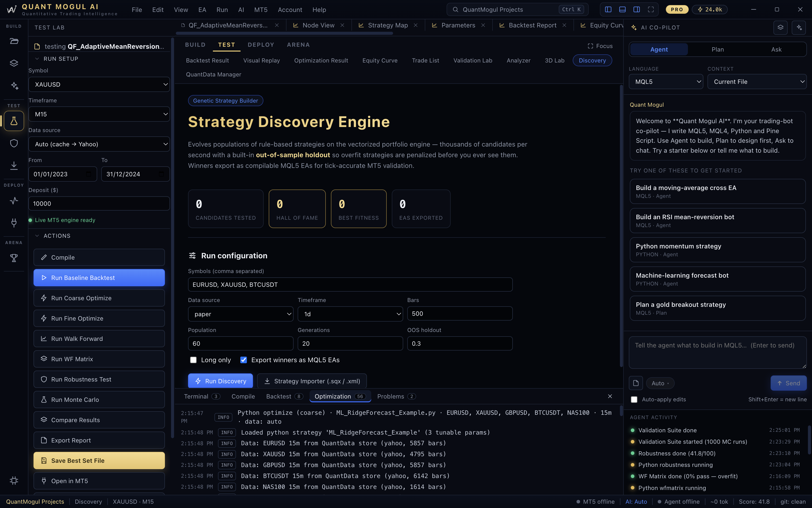Enable the Auto-apply edits checkbox
812x508 pixels.
(x=634, y=400)
